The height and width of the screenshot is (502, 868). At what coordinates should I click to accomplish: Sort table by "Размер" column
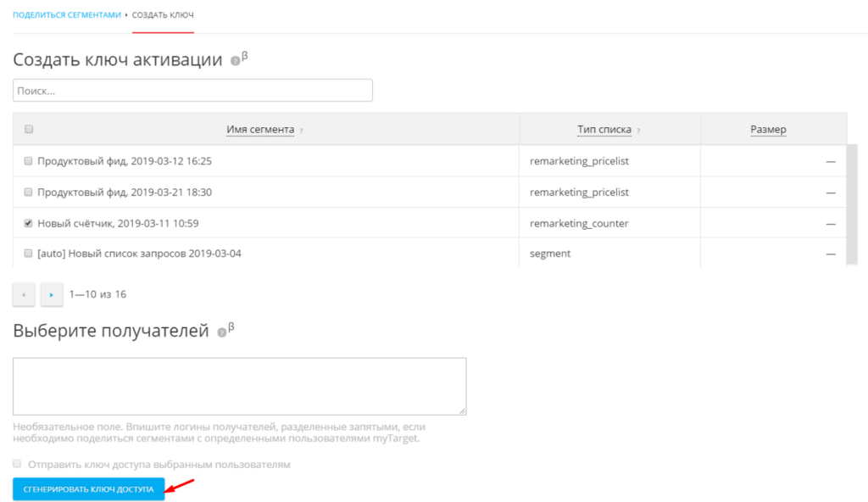pyautogui.click(x=768, y=130)
